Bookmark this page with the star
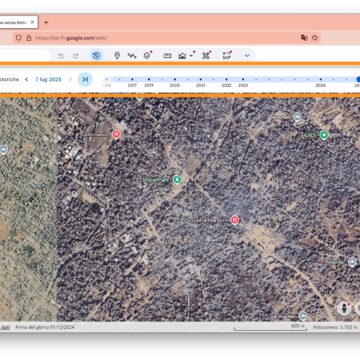The width and height of the screenshot is (360, 360). click(x=315, y=38)
